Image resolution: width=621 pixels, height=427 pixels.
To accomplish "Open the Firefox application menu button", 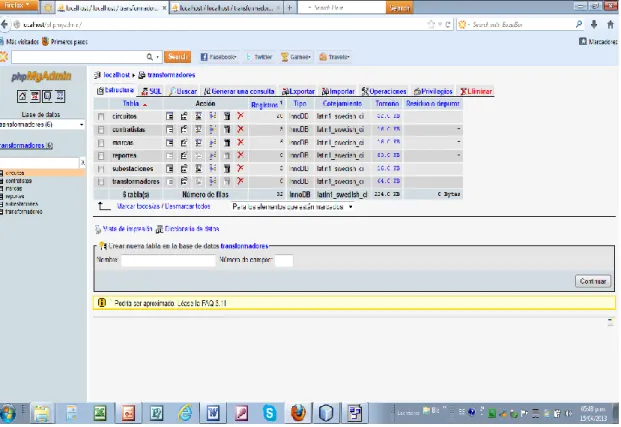I will (x=18, y=5).
